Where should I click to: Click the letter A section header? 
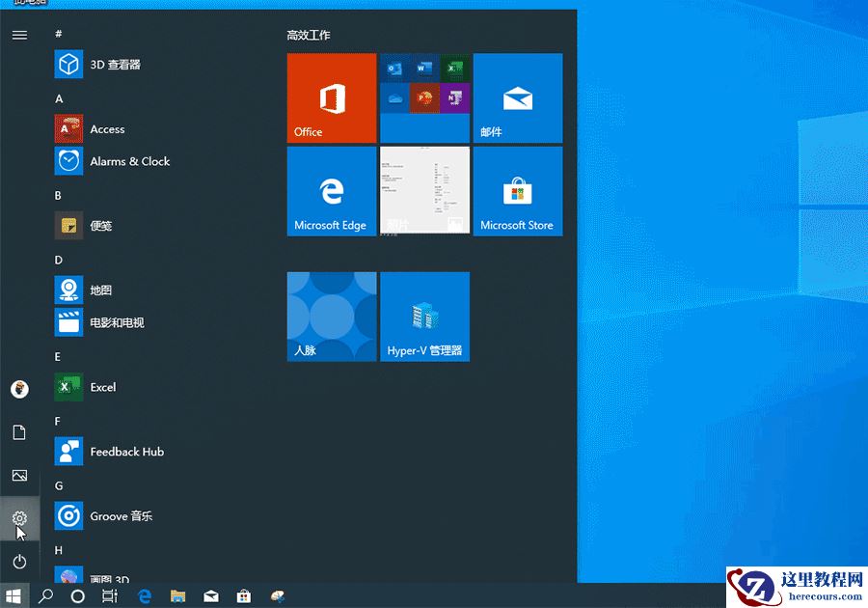click(59, 98)
